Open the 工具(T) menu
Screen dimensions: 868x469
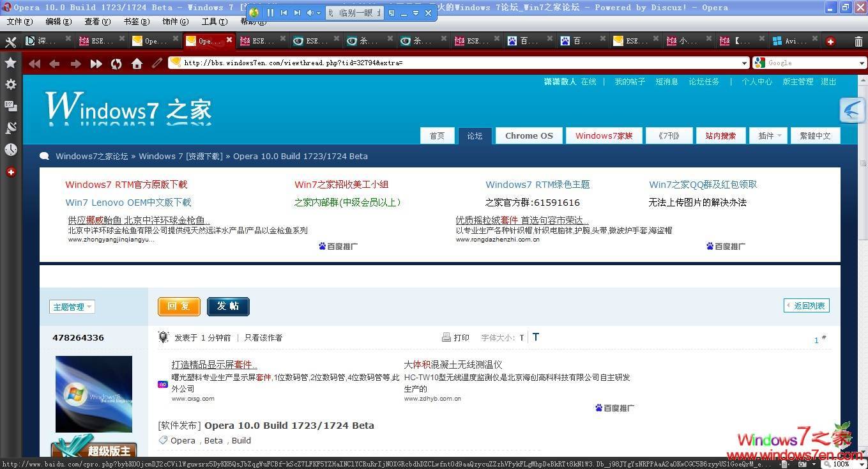point(213,21)
